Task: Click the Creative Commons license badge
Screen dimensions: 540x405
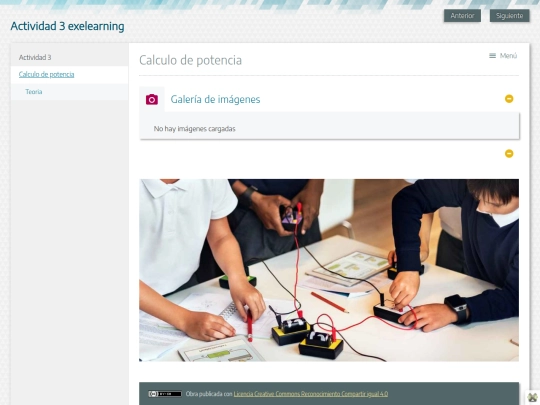Action: click(x=165, y=394)
